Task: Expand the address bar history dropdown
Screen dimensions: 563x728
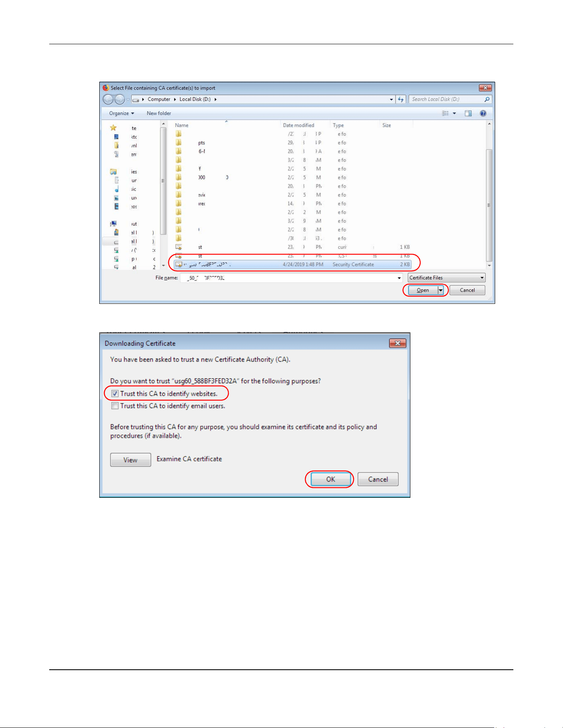Action: point(391,99)
